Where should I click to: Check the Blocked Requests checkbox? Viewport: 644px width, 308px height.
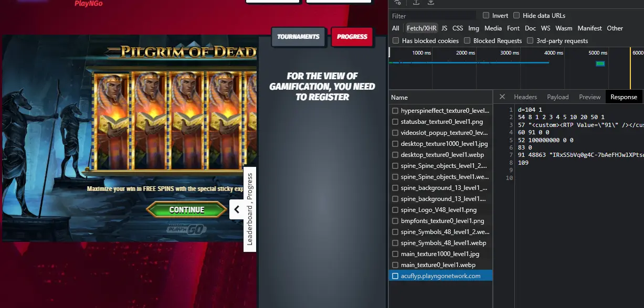(467, 40)
